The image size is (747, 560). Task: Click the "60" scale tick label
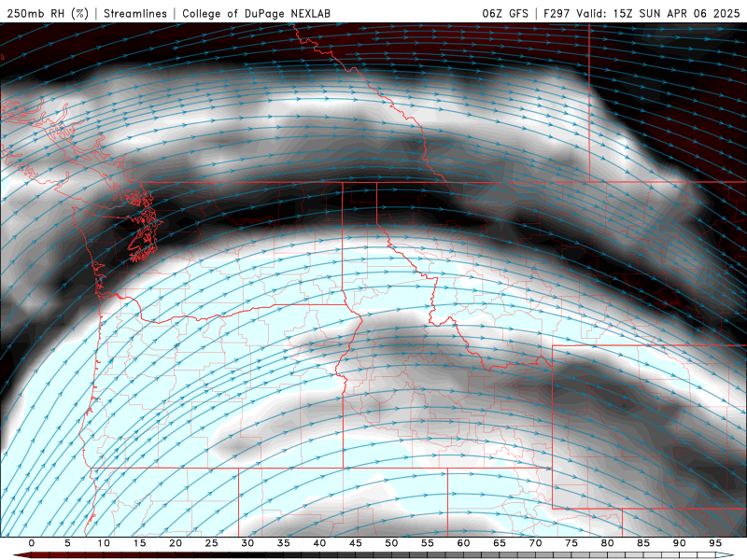click(x=463, y=543)
